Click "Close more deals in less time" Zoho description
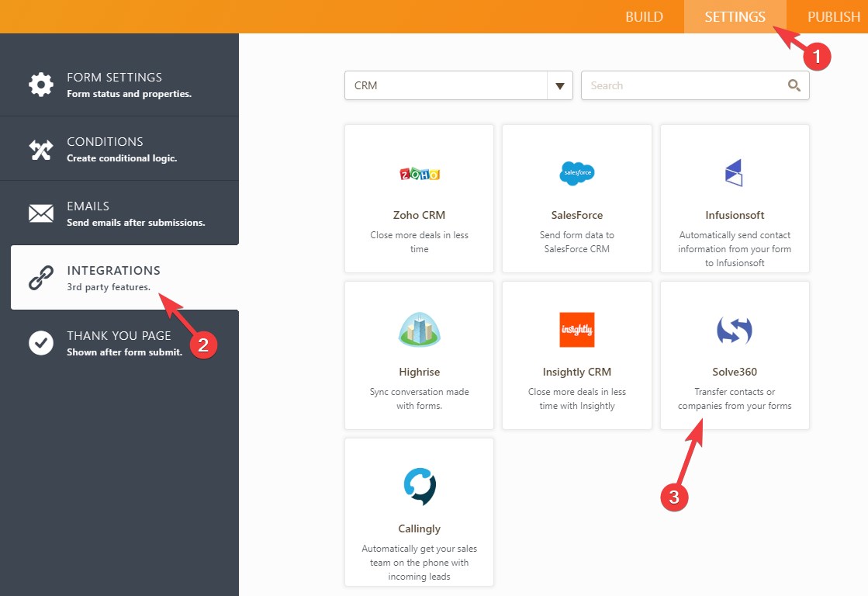The width and height of the screenshot is (868, 596). (419, 242)
